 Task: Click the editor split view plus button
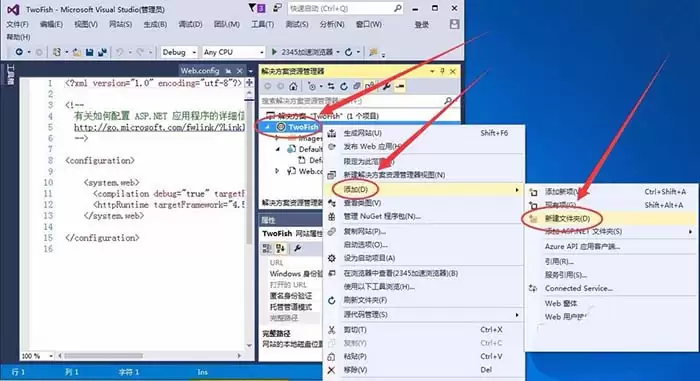[249, 83]
